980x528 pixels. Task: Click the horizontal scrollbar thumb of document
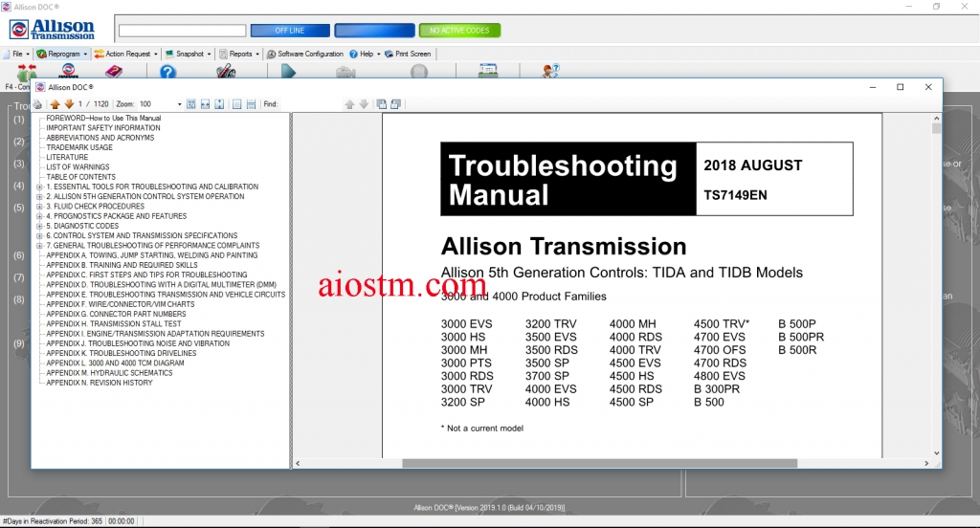599,464
